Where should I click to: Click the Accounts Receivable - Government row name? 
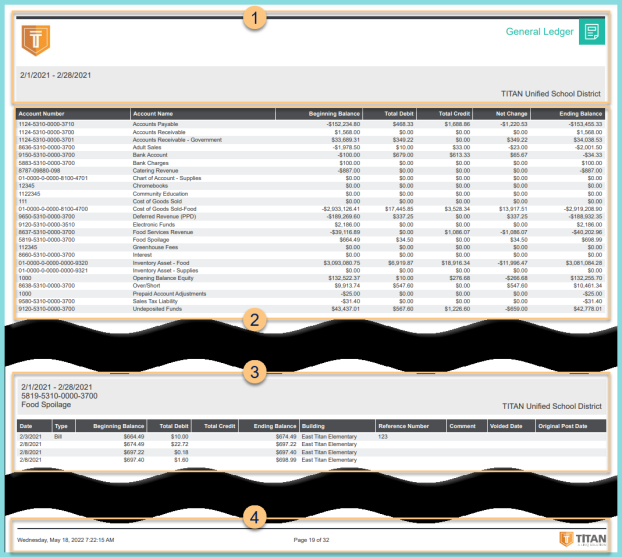(x=177, y=140)
